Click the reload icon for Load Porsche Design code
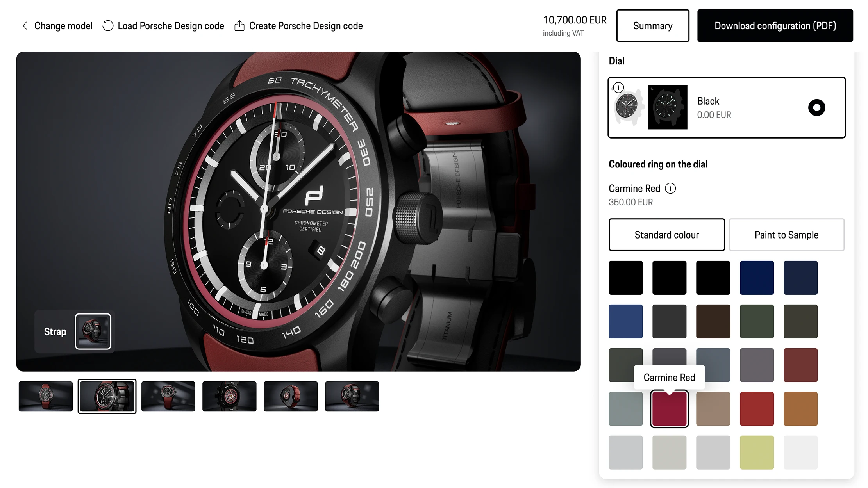868x488 pixels. pyautogui.click(x=108, y=26)
